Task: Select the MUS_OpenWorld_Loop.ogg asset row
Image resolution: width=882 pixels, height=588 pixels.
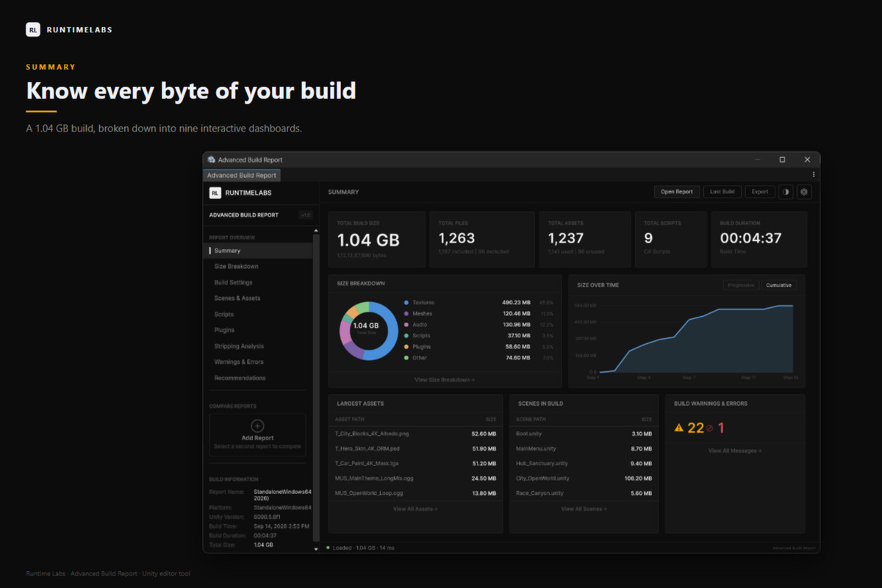Action: tap(415, 493)
